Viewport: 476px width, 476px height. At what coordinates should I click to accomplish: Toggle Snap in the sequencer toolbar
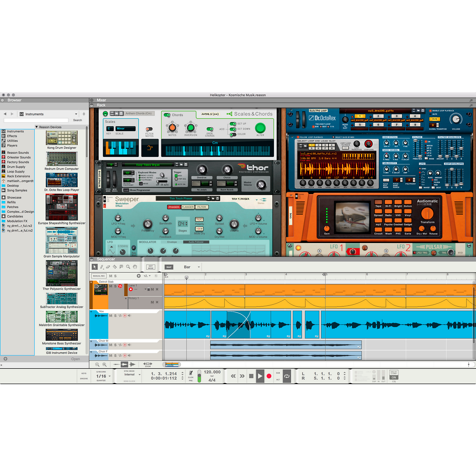(169, 267)
